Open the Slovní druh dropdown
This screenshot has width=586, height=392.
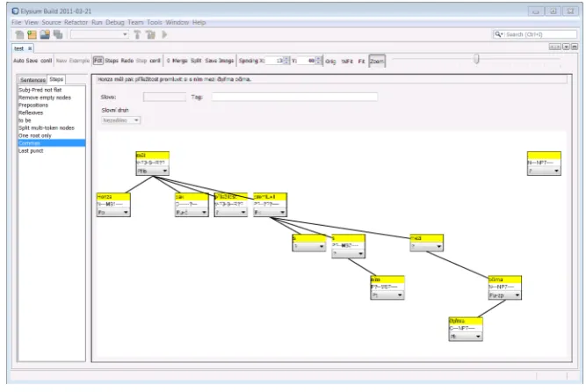coord(121,120)
